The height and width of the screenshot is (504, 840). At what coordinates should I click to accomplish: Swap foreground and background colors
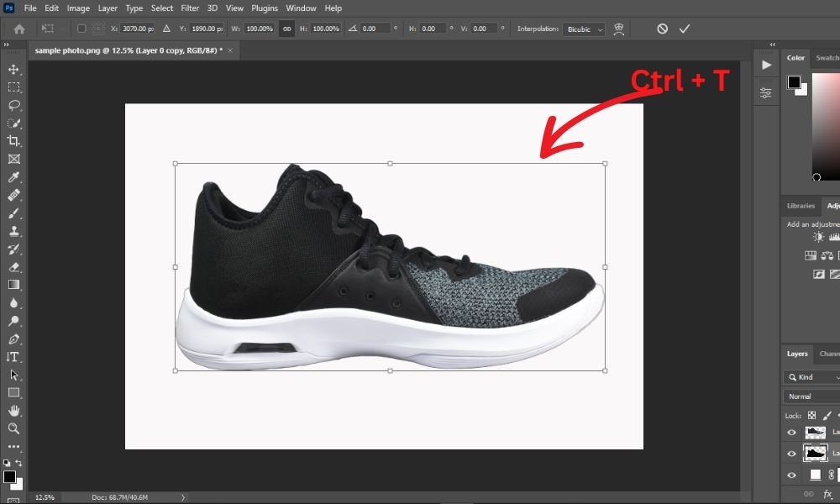[x=18, y=463]
